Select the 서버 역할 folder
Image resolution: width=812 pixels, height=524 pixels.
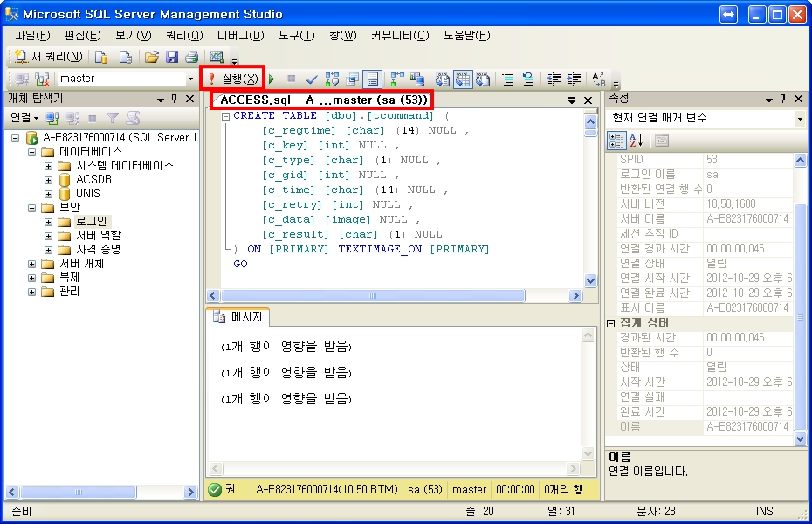[99, 236]
